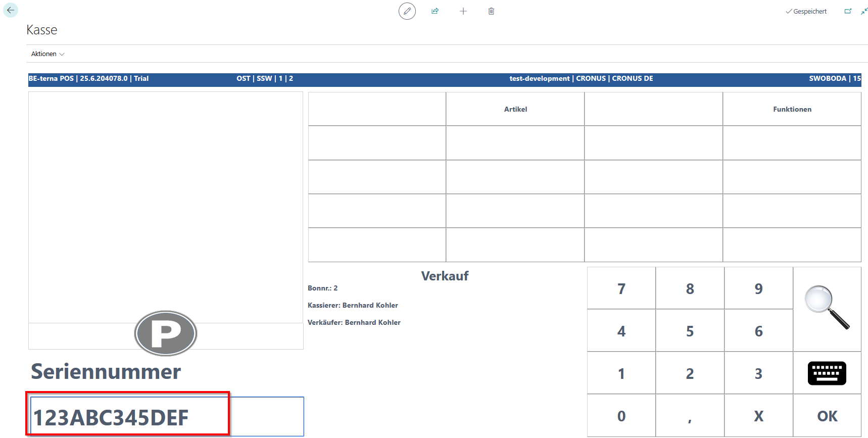
Task: Expand the Aktionen dropdown menu
Action: point(47,54)
